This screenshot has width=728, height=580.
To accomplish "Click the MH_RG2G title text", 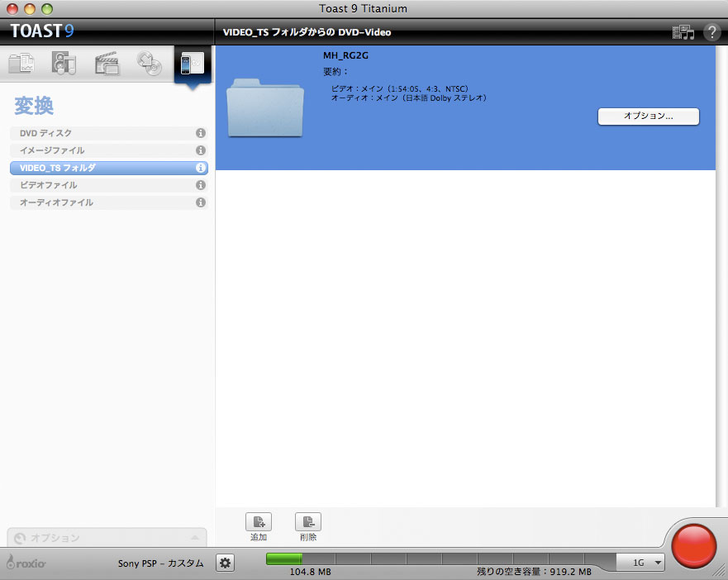I will [346, 55].
